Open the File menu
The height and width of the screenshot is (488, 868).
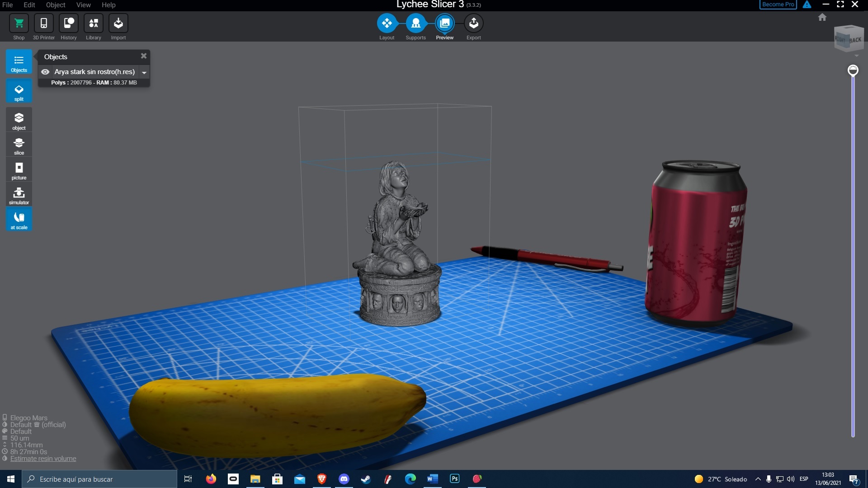tap(8, 5)
